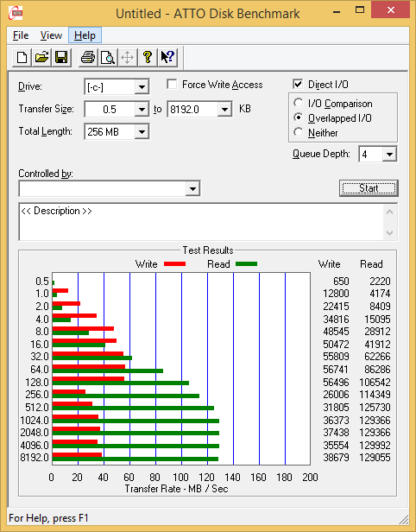416x532 pixels.
Task: Enable Force Write Access checkbox
Action: click(172, 84)
